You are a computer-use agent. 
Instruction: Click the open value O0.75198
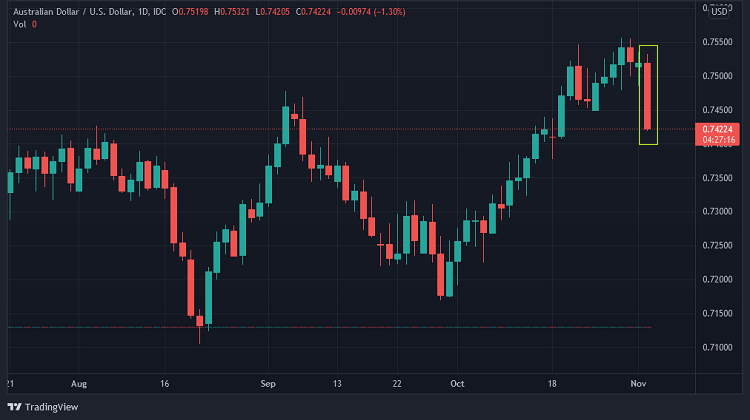point(190,11)
